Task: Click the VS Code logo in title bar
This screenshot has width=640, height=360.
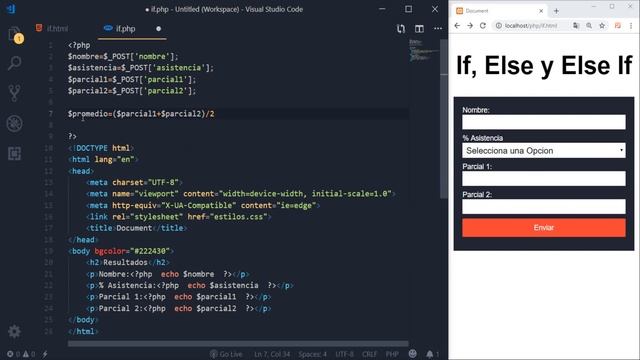Action: 11,9
